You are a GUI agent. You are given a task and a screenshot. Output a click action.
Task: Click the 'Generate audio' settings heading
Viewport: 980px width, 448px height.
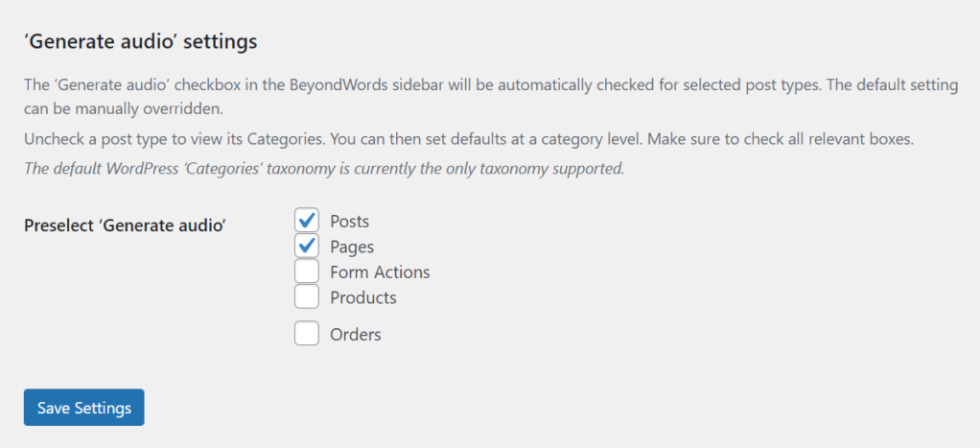pyautogui.click(x=141, y=42)
